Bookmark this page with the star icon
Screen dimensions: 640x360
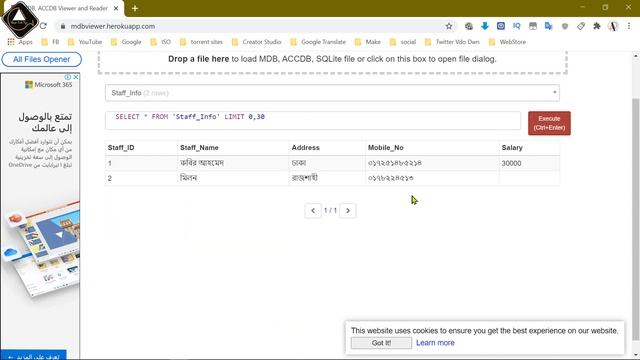click(449, 26)
